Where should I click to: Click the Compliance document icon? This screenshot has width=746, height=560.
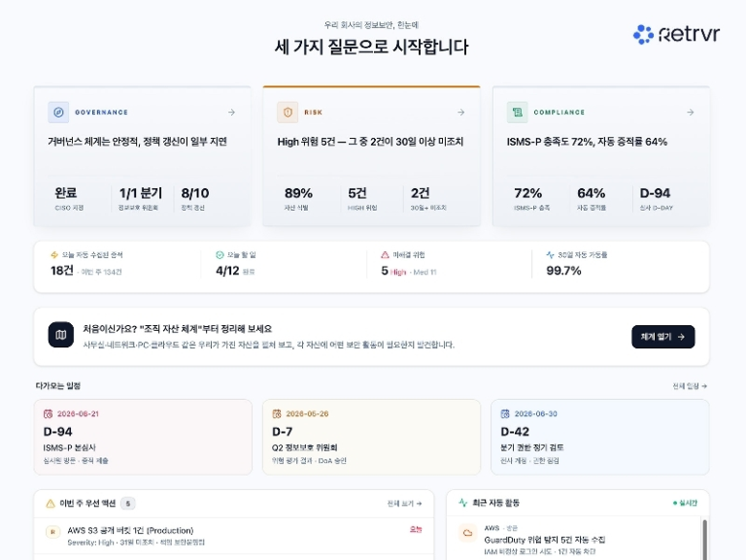[517, 113]
